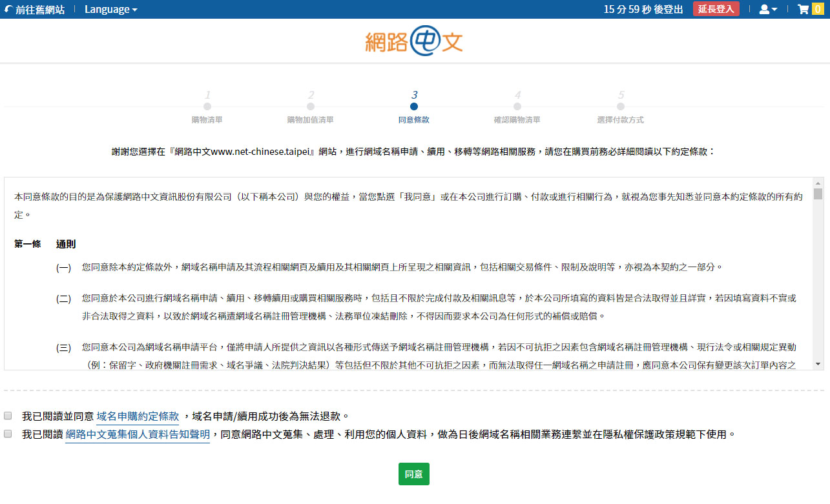Click the step 3 circle marker

click(414, 106)
